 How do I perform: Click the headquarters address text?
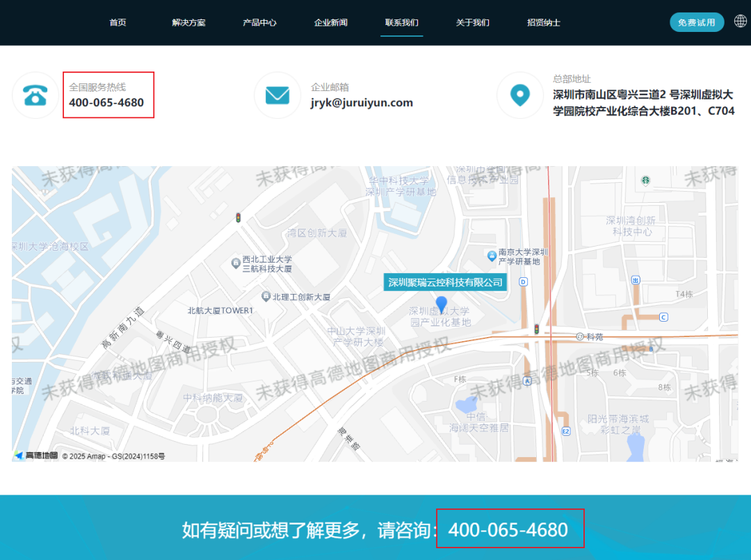(644, 102)
